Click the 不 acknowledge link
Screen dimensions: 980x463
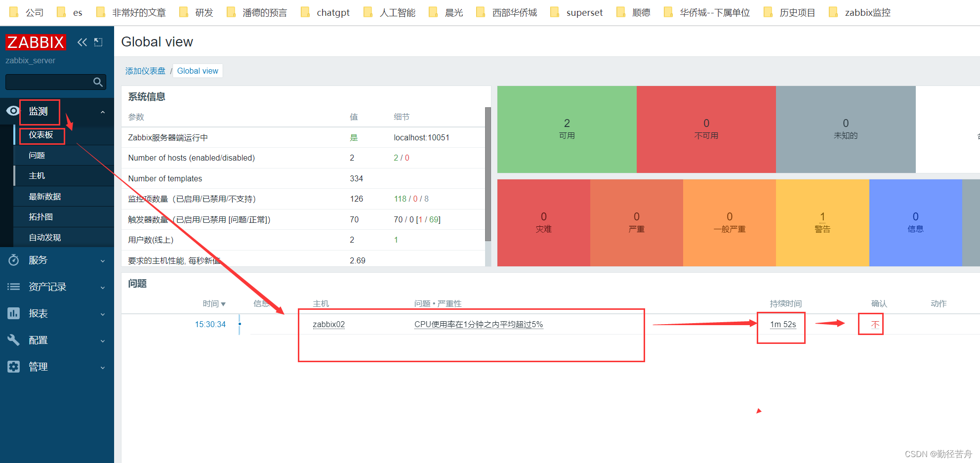(875, 325)
